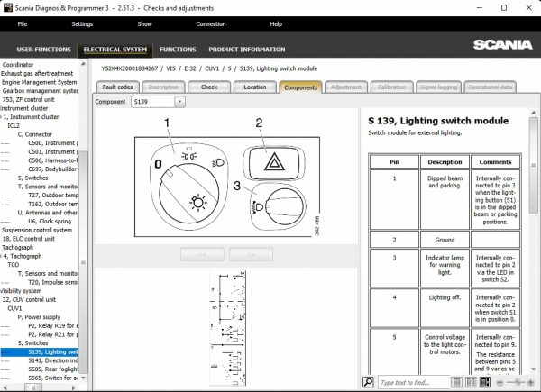Switch to FUNCTIONS section

pos(178,50)
